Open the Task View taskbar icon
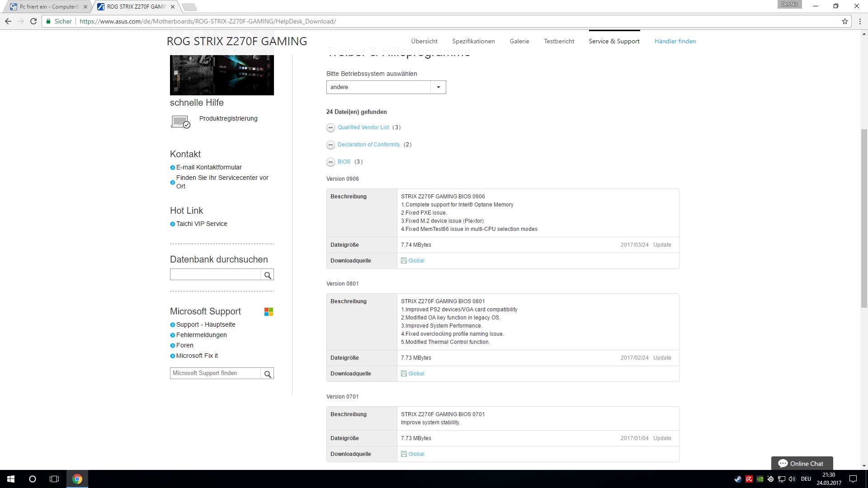This screenshot has width=868, height=488. [54, 479]
